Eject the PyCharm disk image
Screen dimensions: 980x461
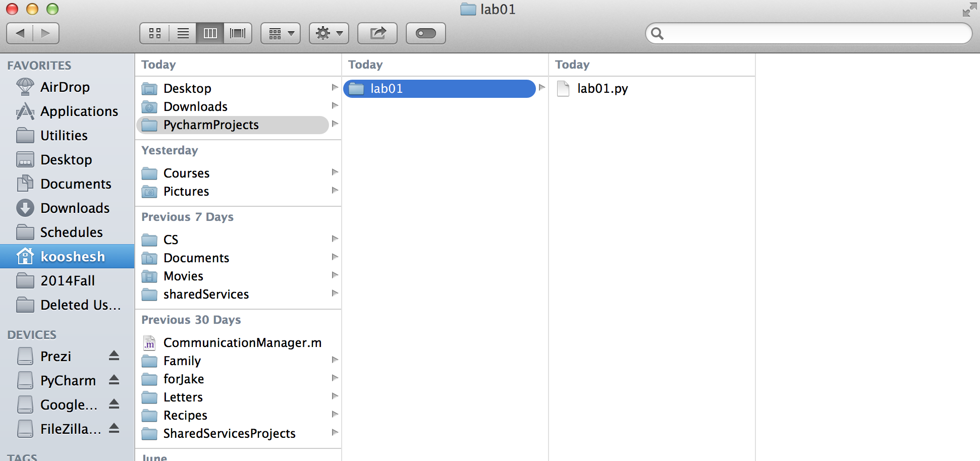coord(114,380)
